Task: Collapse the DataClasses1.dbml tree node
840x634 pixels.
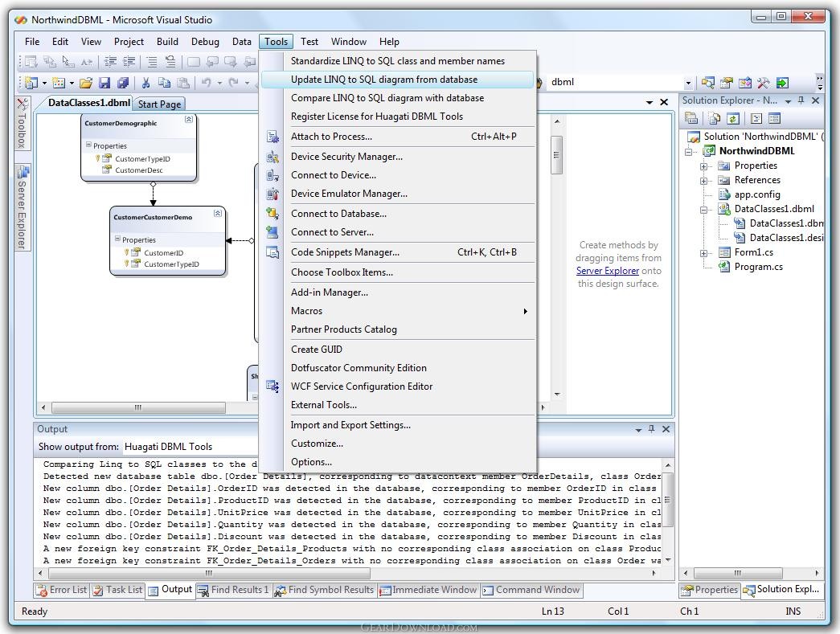Action: [703, 210]
